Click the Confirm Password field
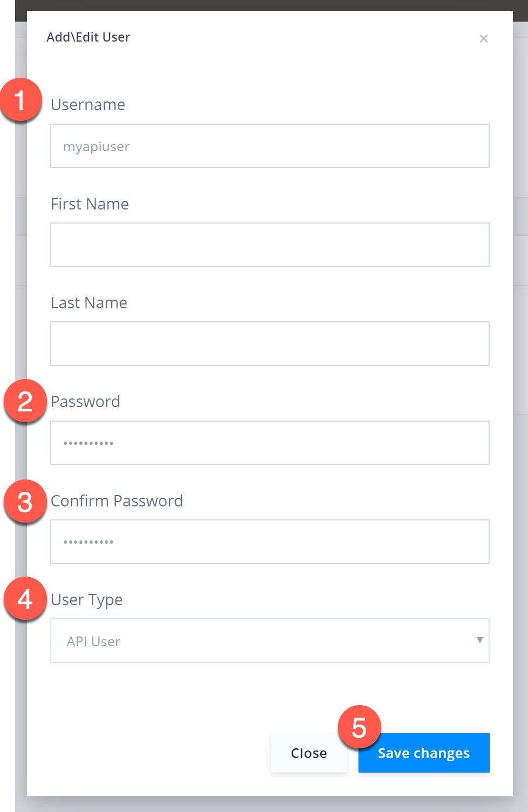 pyautogui.click(x=270, y=542)
